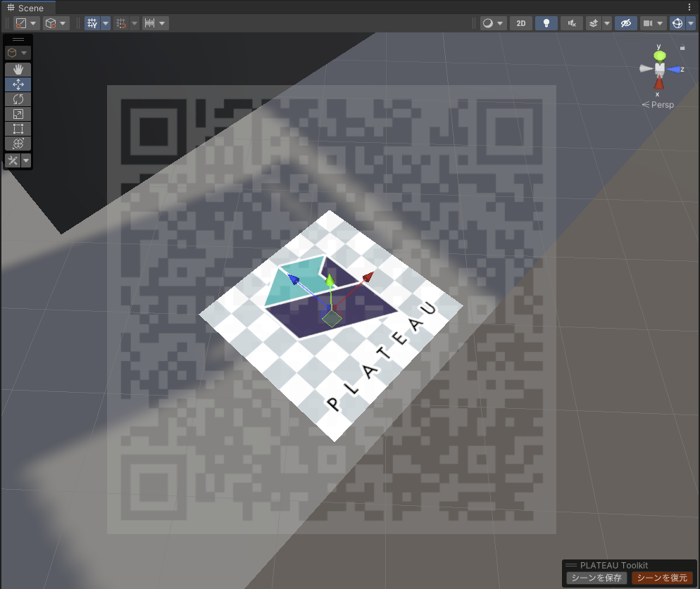Select the Rotate tool

pyautogui.click(x=18, y=99)
